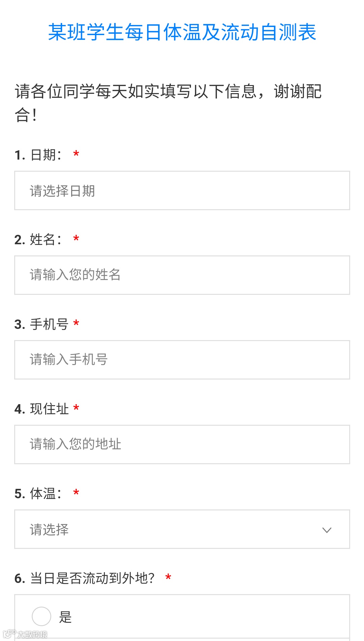Click the question label 1. 日期

pos(38,155)
